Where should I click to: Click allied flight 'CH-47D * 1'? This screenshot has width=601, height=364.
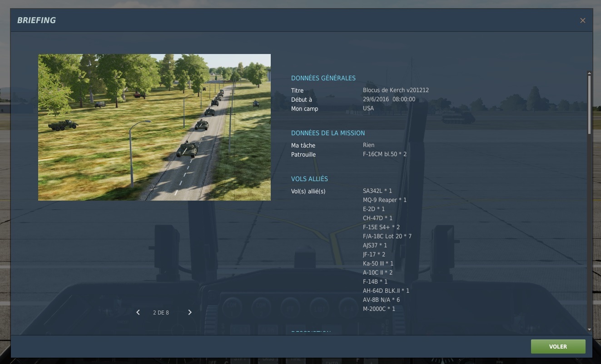(x=377, y=218)
